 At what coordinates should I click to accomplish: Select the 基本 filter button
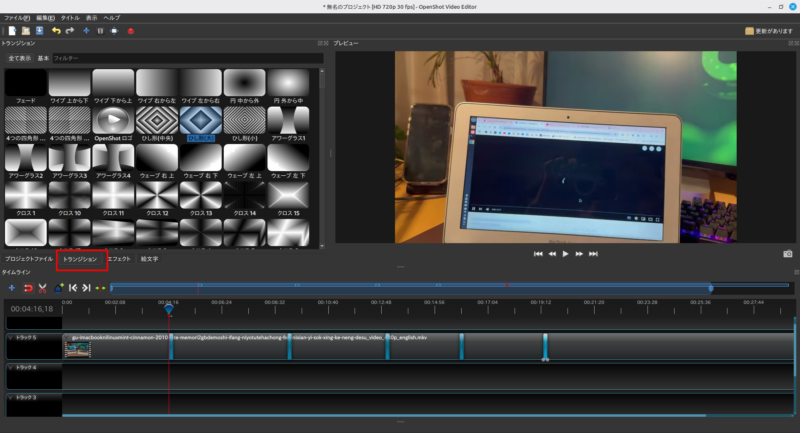tap(43, 59)
